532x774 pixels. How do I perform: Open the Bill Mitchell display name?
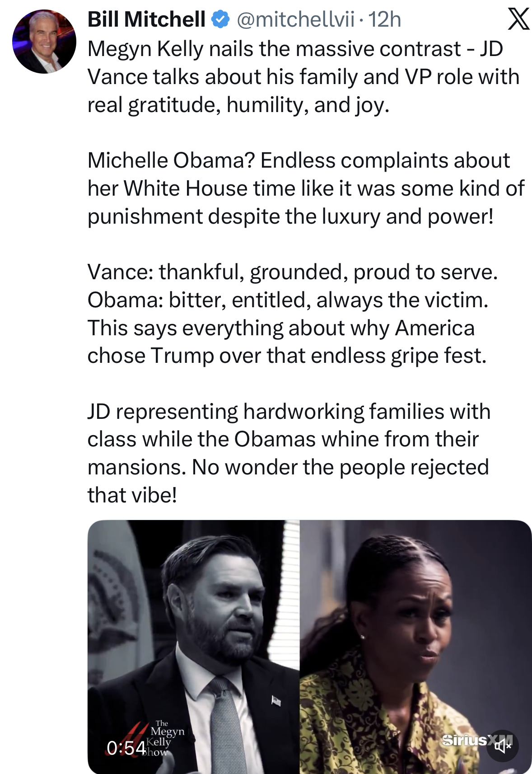[x=146, y=19]
